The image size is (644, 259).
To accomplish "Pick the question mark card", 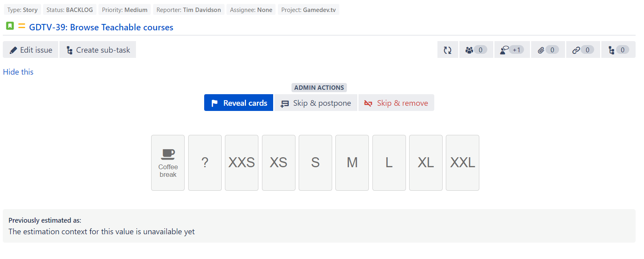I will click(205, 163).
